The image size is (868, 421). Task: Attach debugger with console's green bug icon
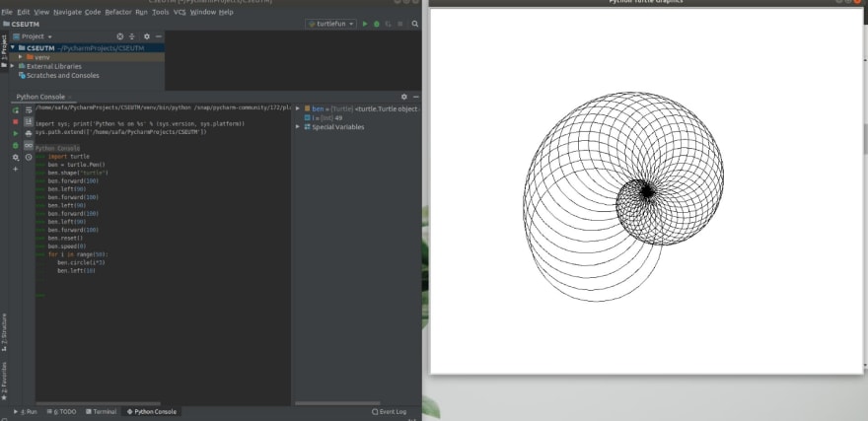(16, 146)
